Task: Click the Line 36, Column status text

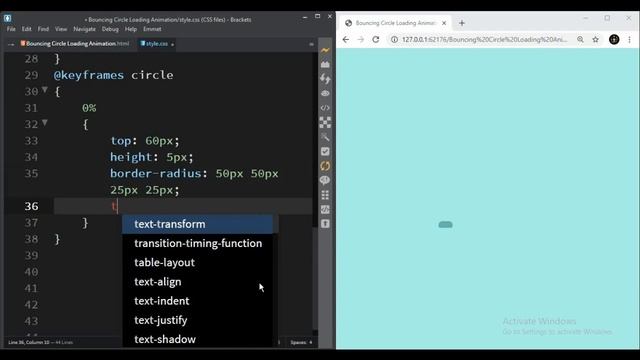Action: click(x=29, y=342)
